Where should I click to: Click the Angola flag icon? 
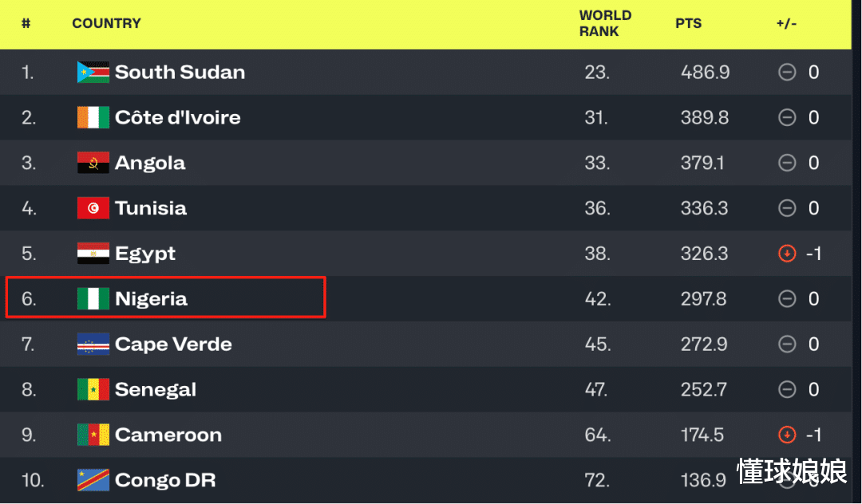coord(93,163)
